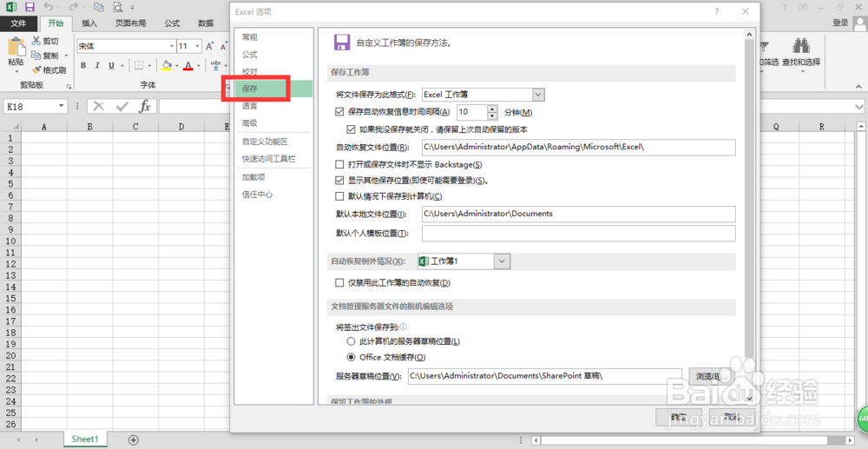
Task: Click the 自动恢复文件位置 path field
Action: click(x=578, y=148)
